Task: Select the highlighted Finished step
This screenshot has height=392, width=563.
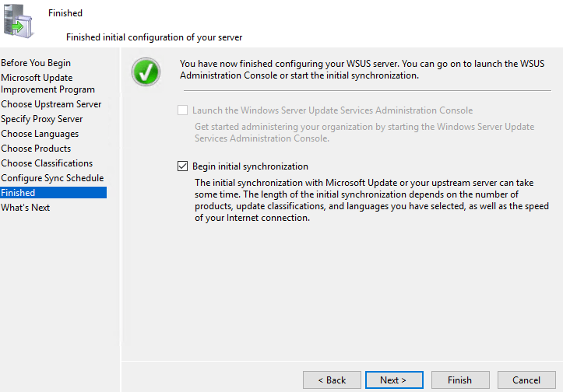Action: [x=53, y=193]
